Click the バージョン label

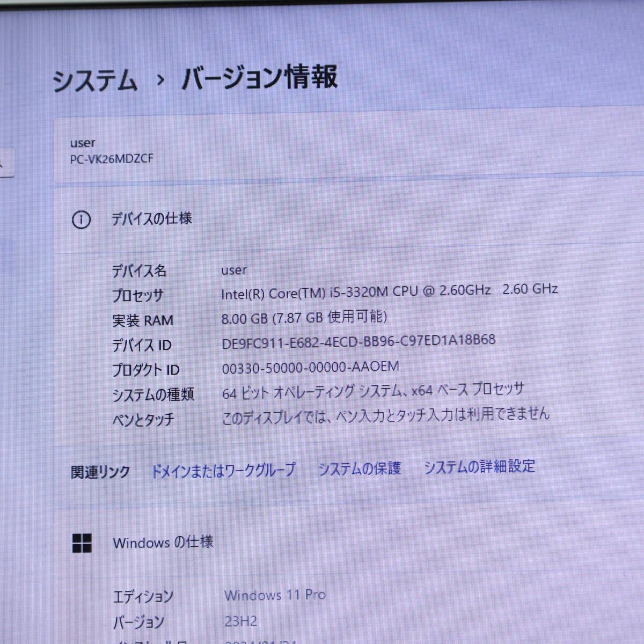(138, 623)
